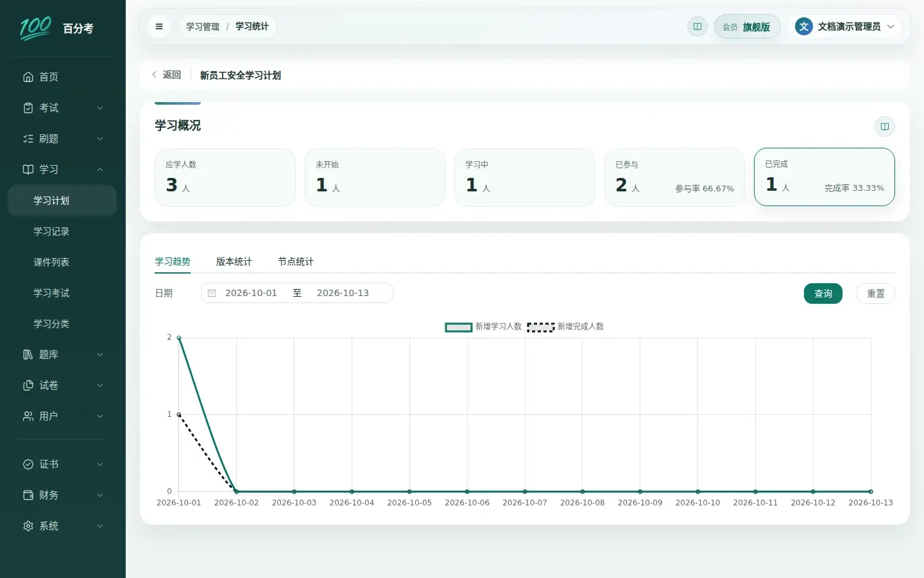This screenshot has width=924, height=578.
Task: Open 学习计划 submenu item
Action: pyautogui.click(x=62, y=200)
